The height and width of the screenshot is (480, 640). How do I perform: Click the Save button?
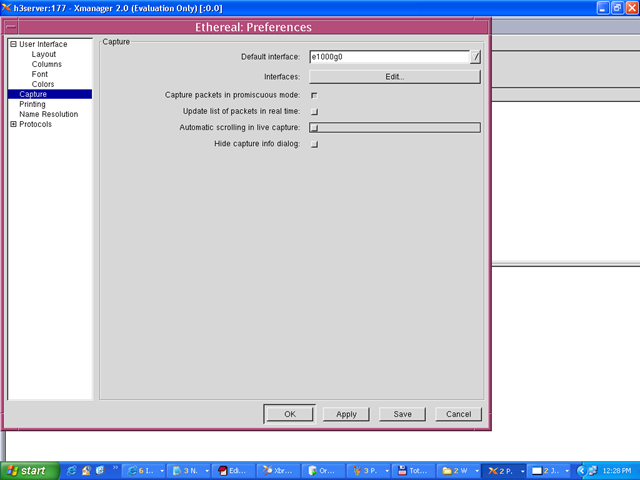(x=402, y=414)
